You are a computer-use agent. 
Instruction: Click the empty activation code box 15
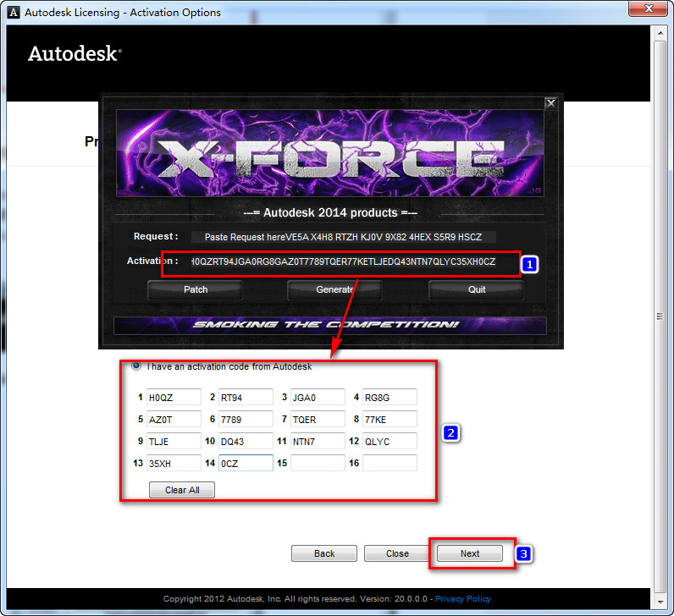(x=318, y=463)
